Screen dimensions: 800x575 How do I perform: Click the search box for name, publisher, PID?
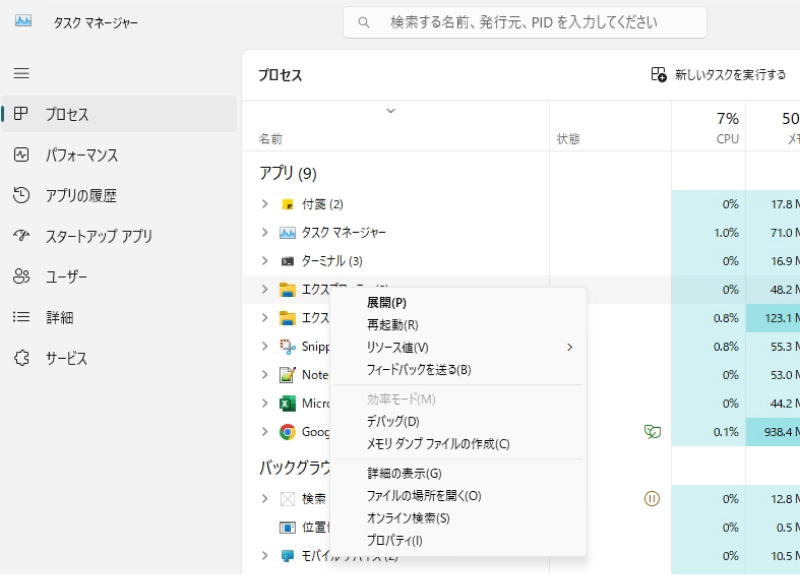[x=525, y=22]
